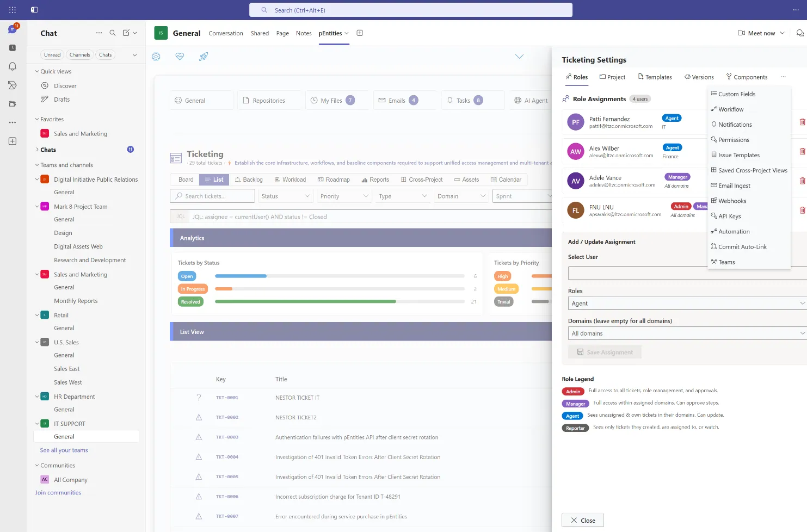Expand the chat filters chevron

(x=134, y=55)
